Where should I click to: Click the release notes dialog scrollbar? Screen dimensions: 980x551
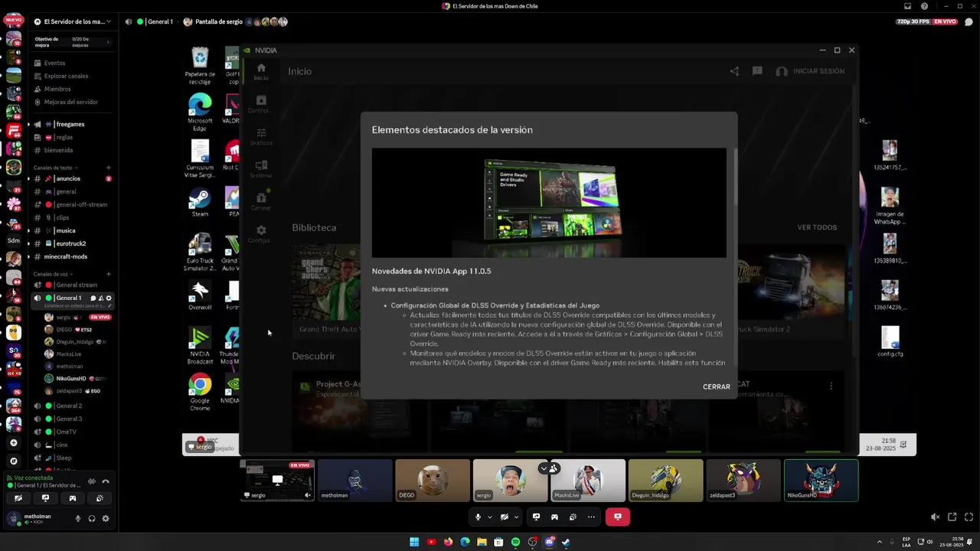click(735, 178)
